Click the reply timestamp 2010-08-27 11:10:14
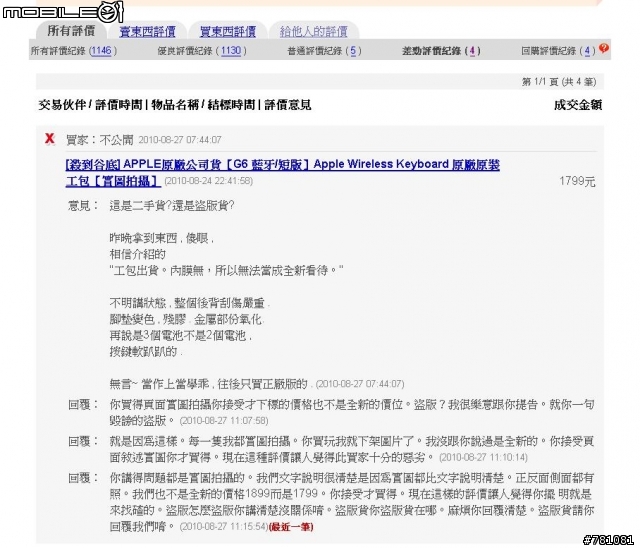Viewport: 640px width, 548px height. (x=483, y=457)
